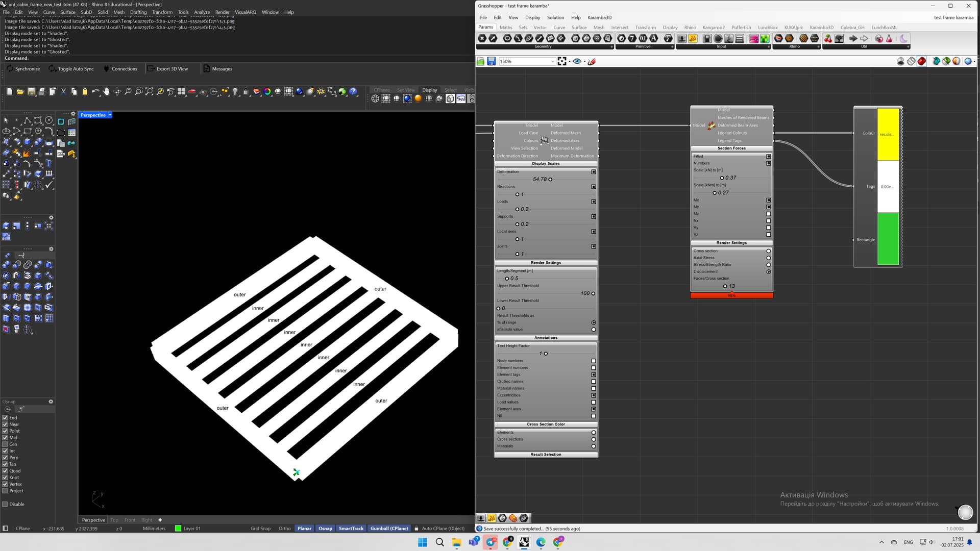Click the Cut scissors icon in the Rhino toolbar
The width and height of the screenshot is (980, 551).
(x=63, y=92)
